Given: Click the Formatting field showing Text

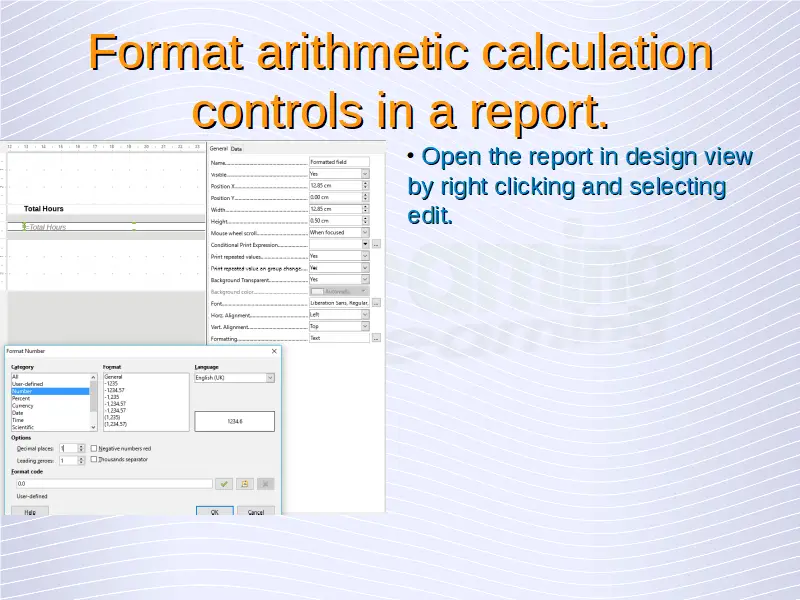Looking at the screenshot, I should (339, 338).
